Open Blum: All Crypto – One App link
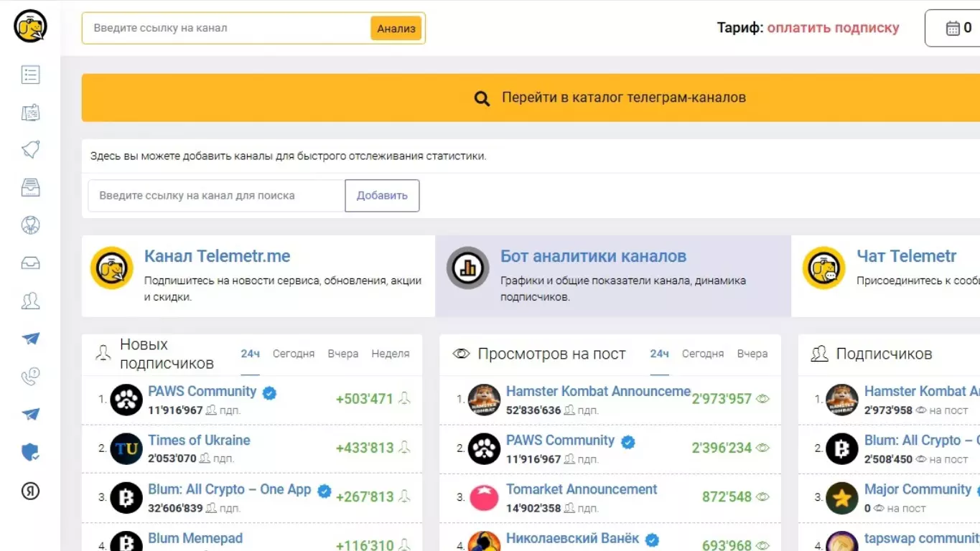The image size is (980, 551). (x=230, y=489)
